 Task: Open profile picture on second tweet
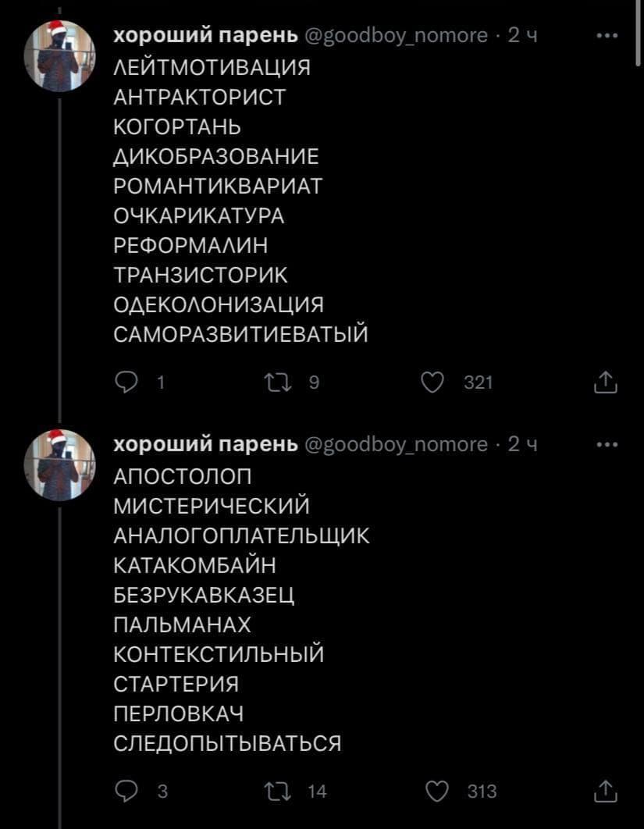(x=59, y=464)
